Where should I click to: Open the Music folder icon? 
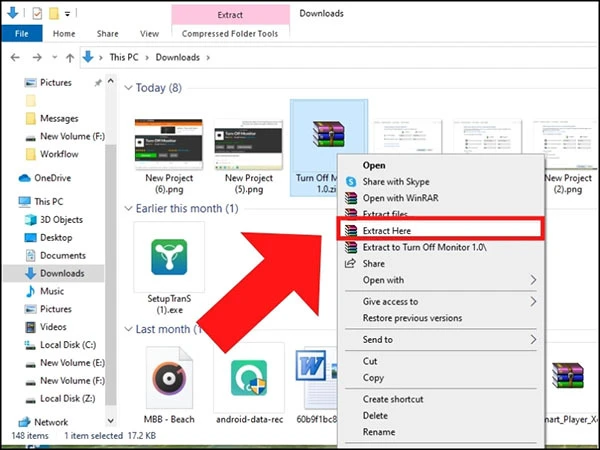pos(30,291)
